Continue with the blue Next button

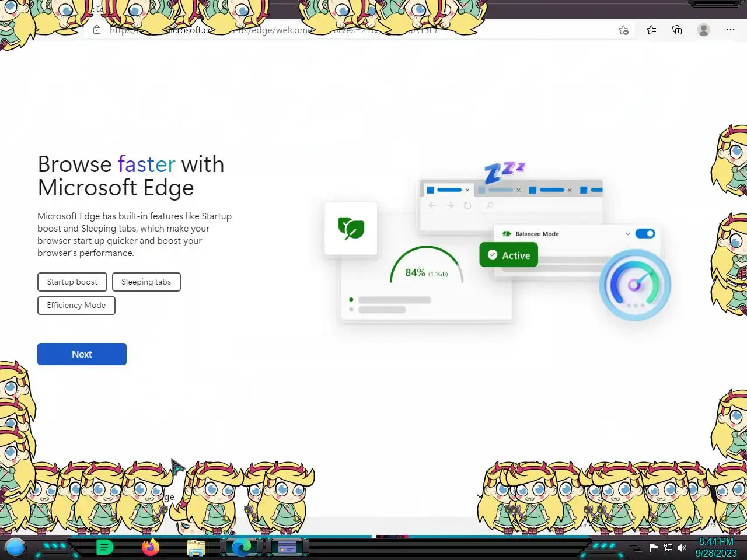click(82, 354)
